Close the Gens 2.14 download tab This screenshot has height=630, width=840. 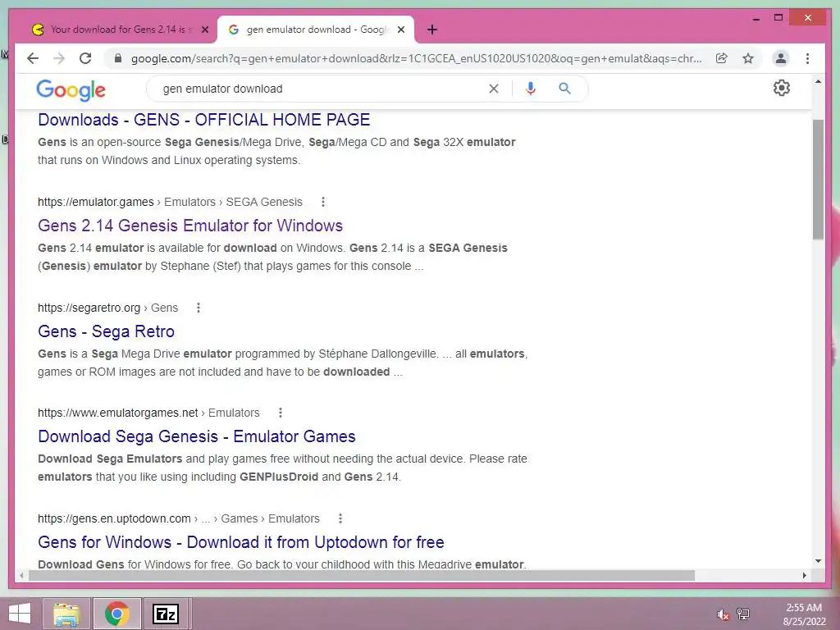204,30
